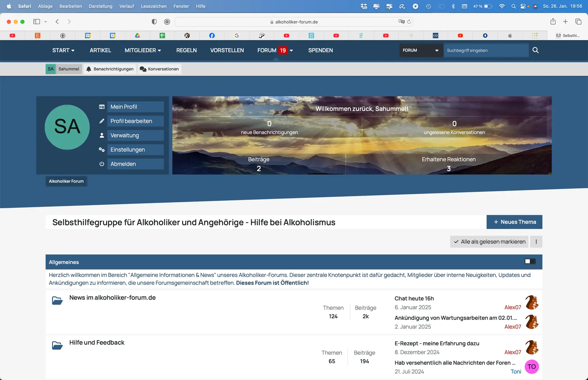Click the search magnifier icon in forum header
The height and width of the screenshot is (380, 588).
[x=535, y=50]
